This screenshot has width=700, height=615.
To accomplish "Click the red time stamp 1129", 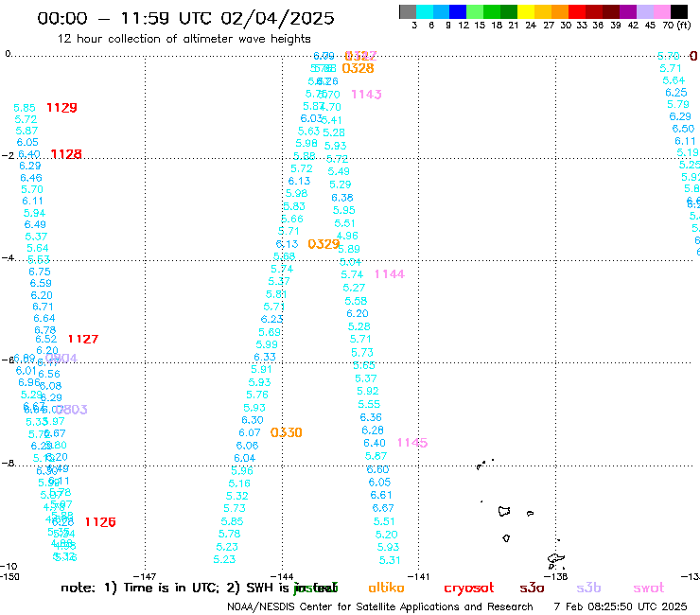I will point(61,108).
